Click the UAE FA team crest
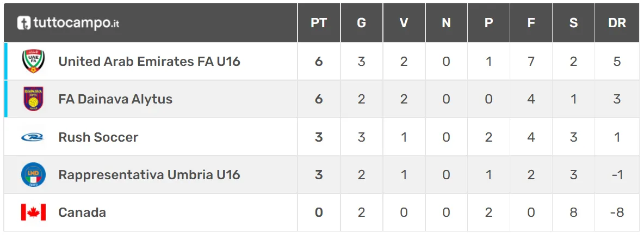Screen dimensions: 644x237 (x=33, y=62)
